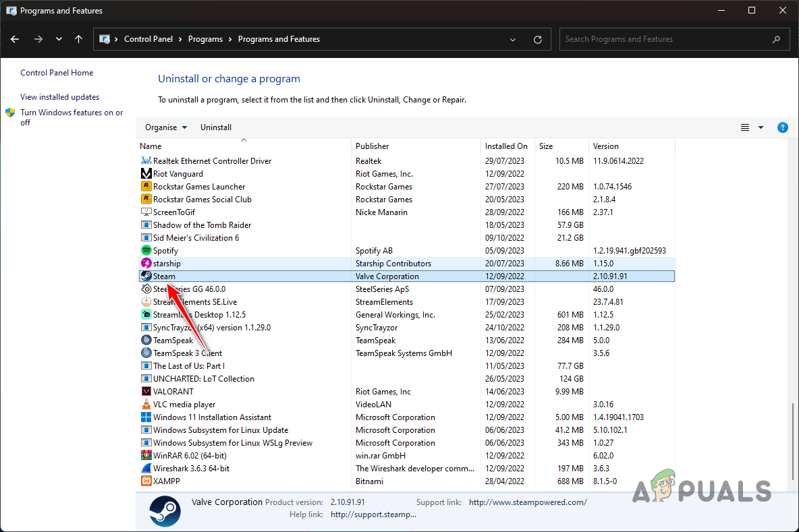Show recent locations dropdown chevron

(59, 39)
